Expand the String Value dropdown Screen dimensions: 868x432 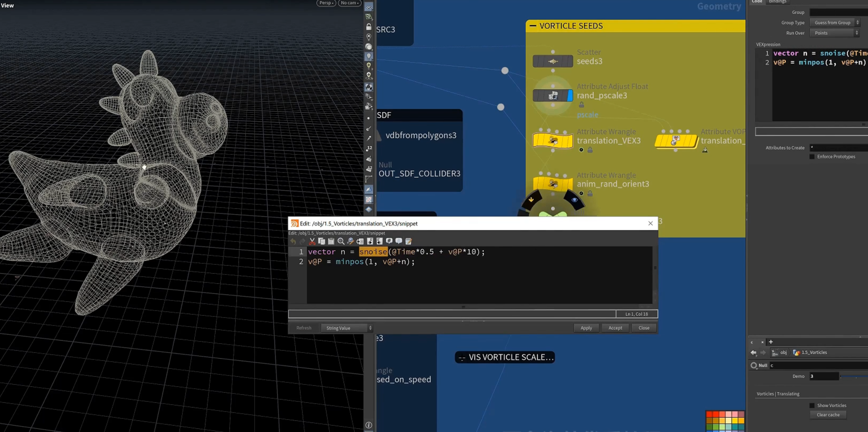tap(347, 328)
